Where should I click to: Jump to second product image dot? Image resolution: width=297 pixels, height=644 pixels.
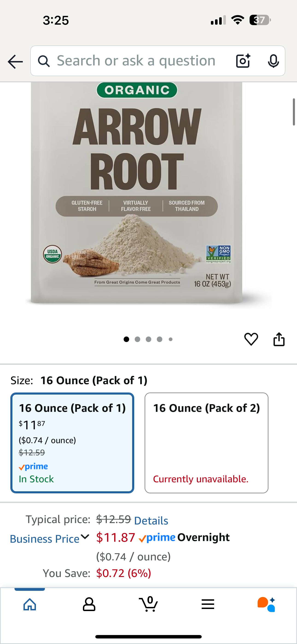(137, 339)
